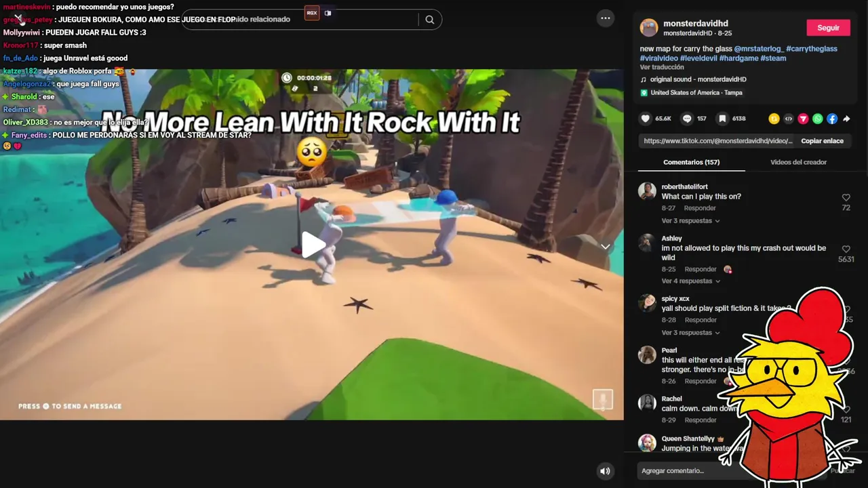Open #carrytheglass hashtag

click(x=812, y=49)
